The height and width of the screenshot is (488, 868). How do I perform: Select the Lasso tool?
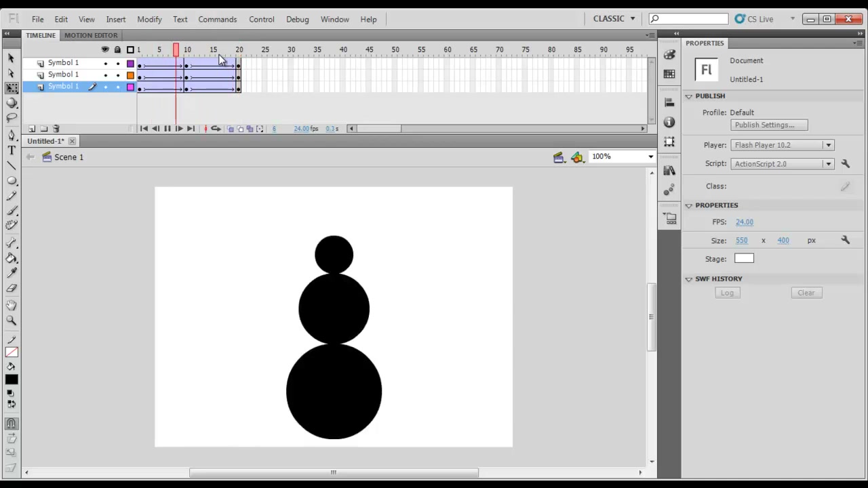pos(12,119)
